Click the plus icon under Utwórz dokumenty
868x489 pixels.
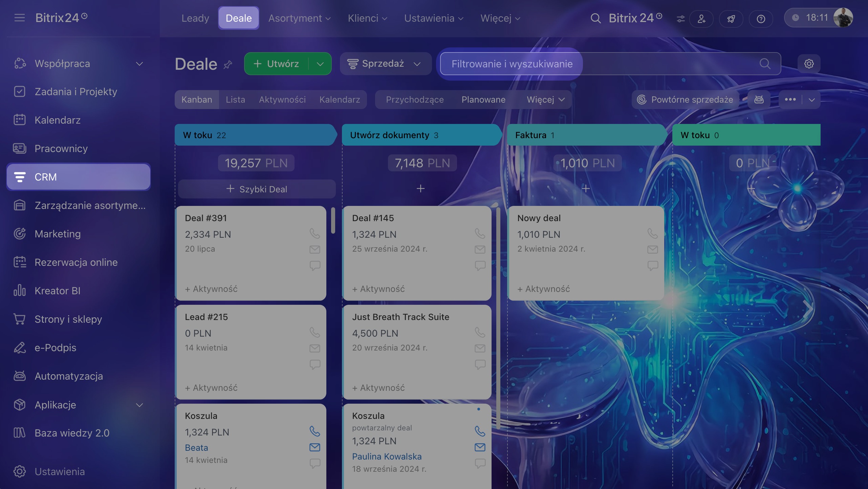(420, 189)
